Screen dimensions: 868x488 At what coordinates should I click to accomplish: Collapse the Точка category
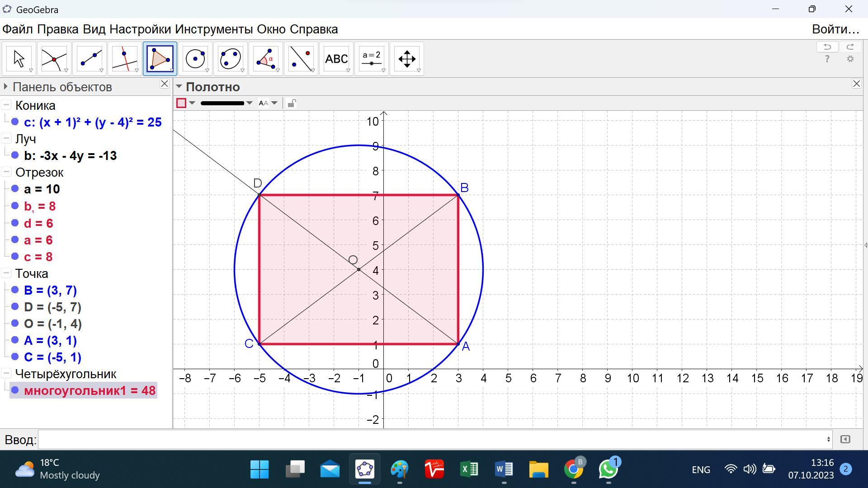coord(6,273)
